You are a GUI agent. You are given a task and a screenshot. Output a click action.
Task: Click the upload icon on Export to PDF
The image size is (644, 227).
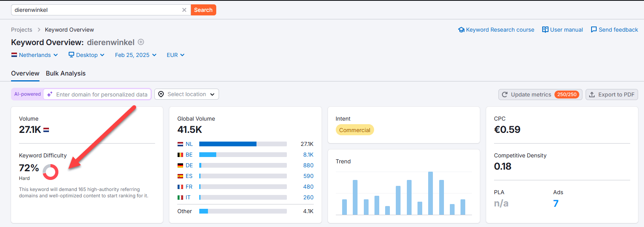click(592, 95)
